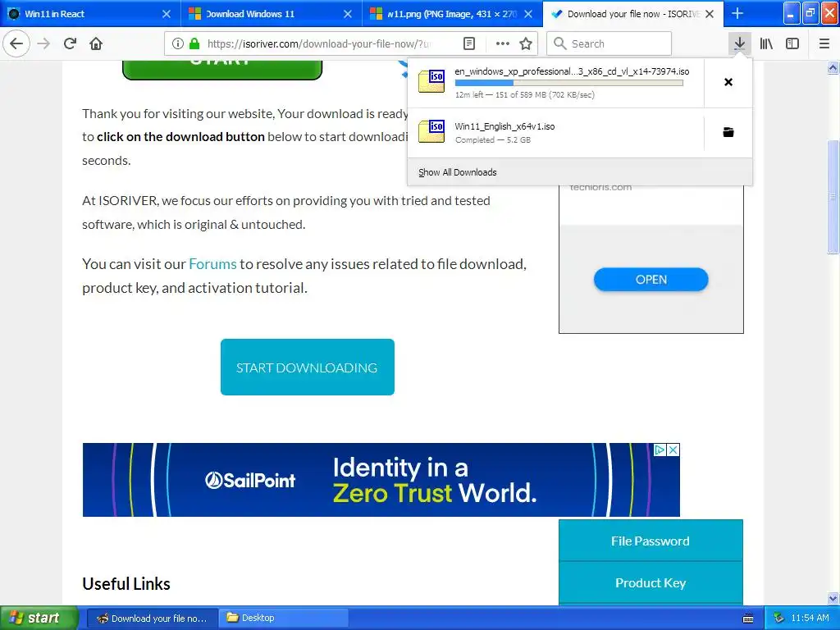Click the forward navigation arrow

44,43
